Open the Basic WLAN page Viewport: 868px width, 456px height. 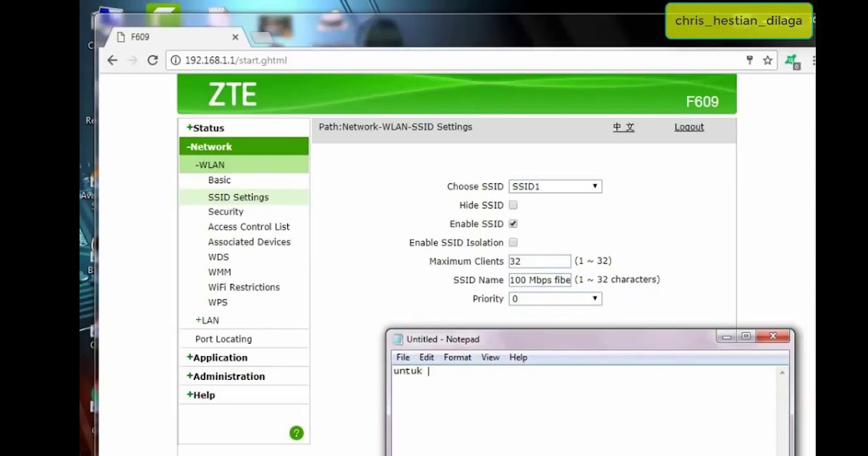coord(219,180)
